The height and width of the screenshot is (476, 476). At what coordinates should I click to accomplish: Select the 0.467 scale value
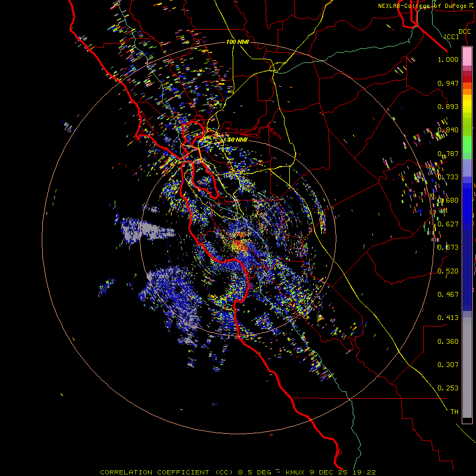tap(448, 295)
